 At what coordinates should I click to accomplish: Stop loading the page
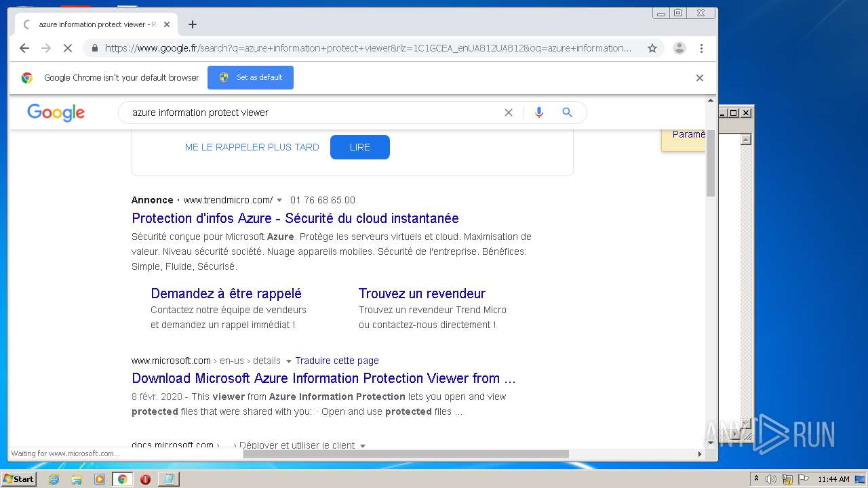pos(68,48)
